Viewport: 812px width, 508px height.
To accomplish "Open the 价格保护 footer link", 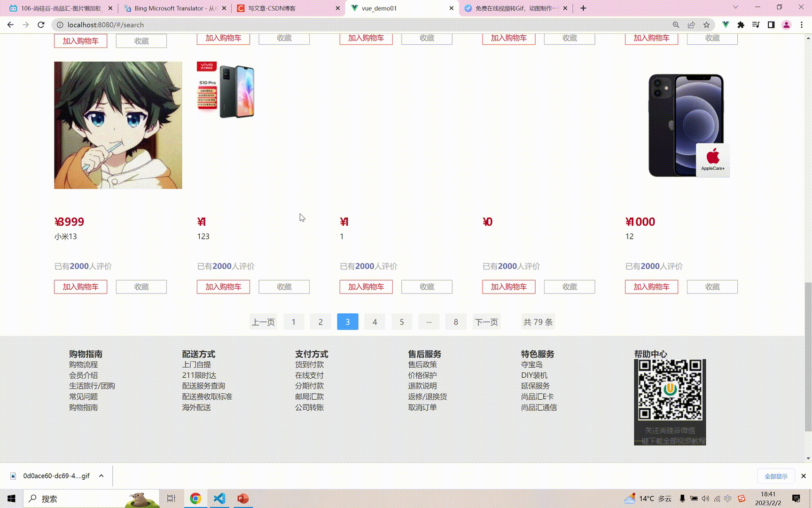I will 422,375.
